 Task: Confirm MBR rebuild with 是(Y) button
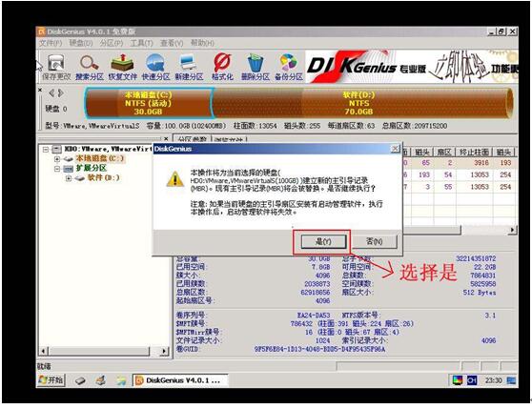tap(323, 241)
